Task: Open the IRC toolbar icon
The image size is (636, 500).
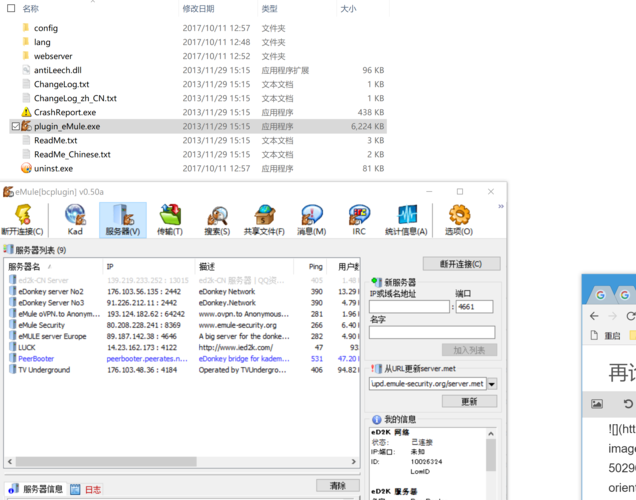Action: pyautogui.click(x=359, y=219)
